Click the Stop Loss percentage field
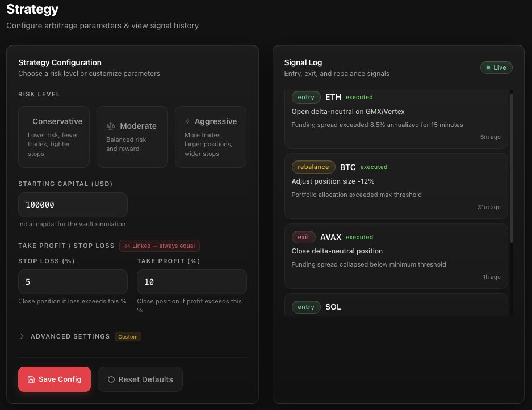Viewport: 532px width, 410px height. pyautogui.click(x=73, y=282)
